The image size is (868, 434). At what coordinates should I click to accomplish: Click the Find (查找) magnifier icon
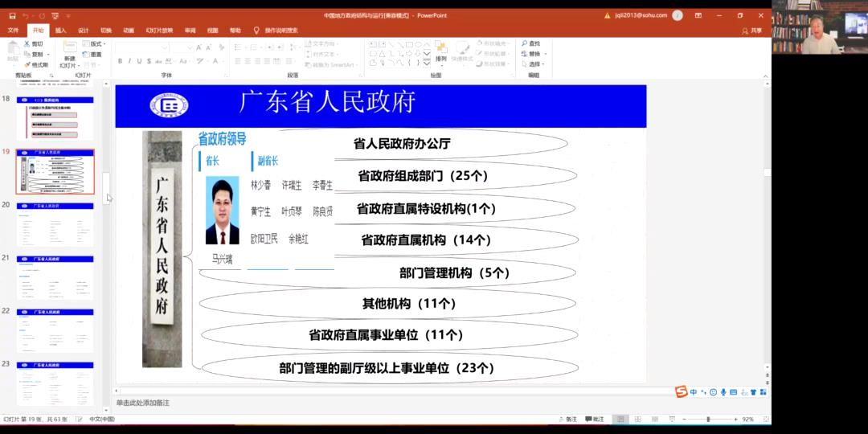click(525, 43)
